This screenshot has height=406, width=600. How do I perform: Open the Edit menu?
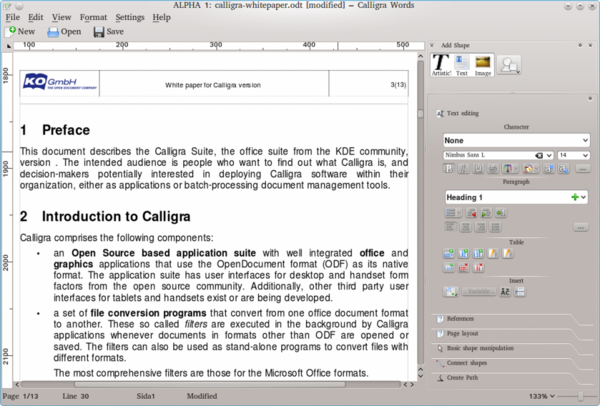coord(36,17)
